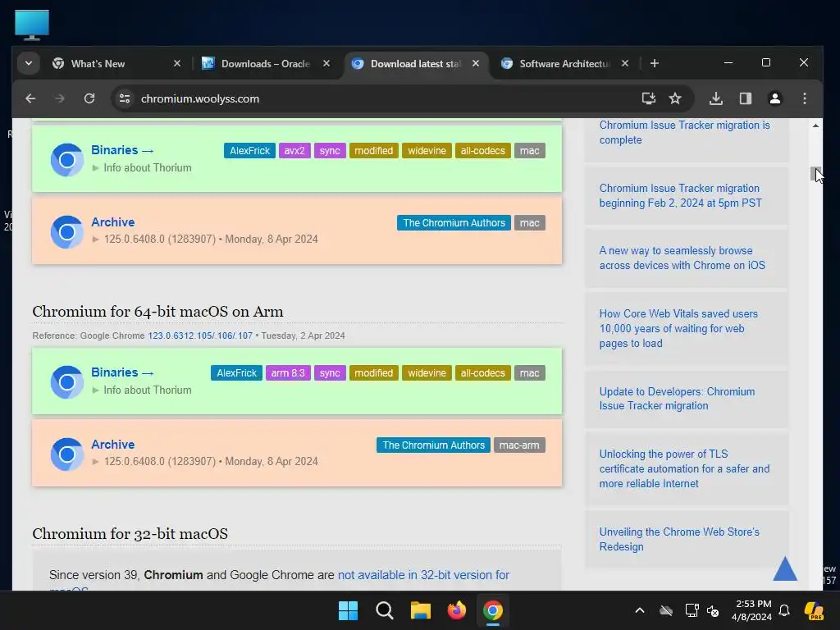Click the page scrollbar up arrow
The width and height of the screenshot is (840, 630).
815,126
